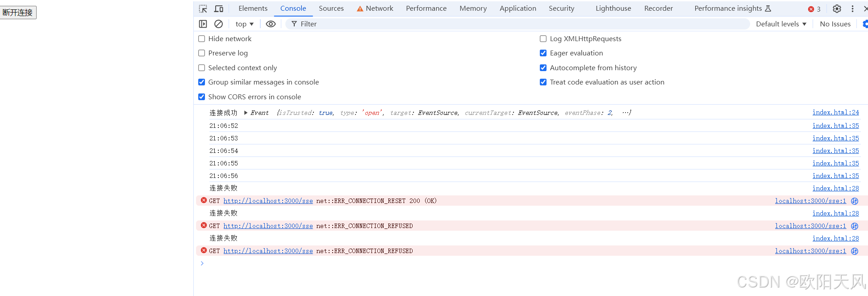The image size is (868, 296).
Task: Switch to the Sources tab
Action: coord(331,8)
